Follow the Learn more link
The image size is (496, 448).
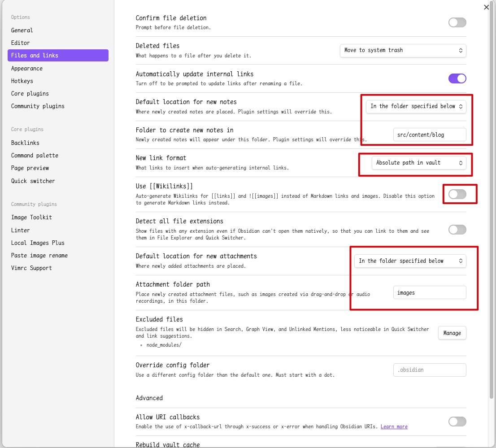point(394,426)
